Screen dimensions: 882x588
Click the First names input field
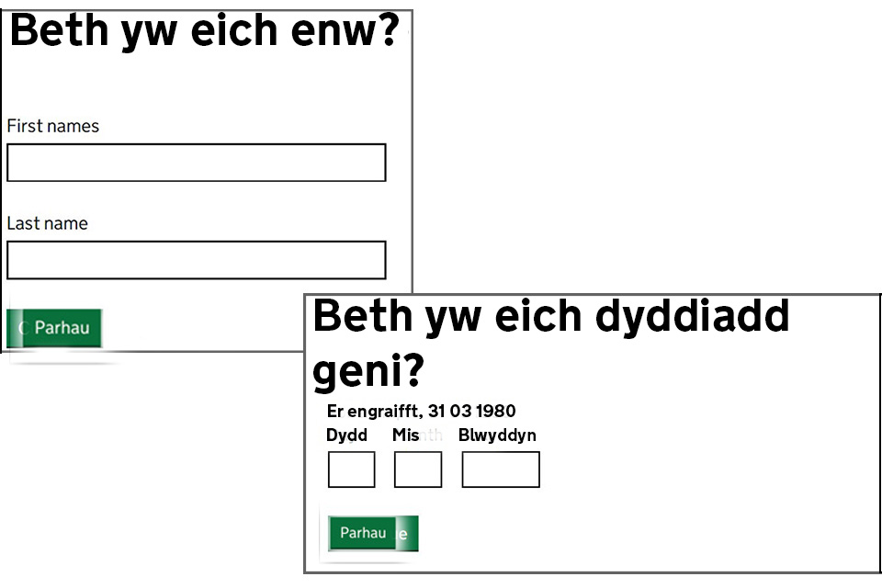[x=196, y=163]
